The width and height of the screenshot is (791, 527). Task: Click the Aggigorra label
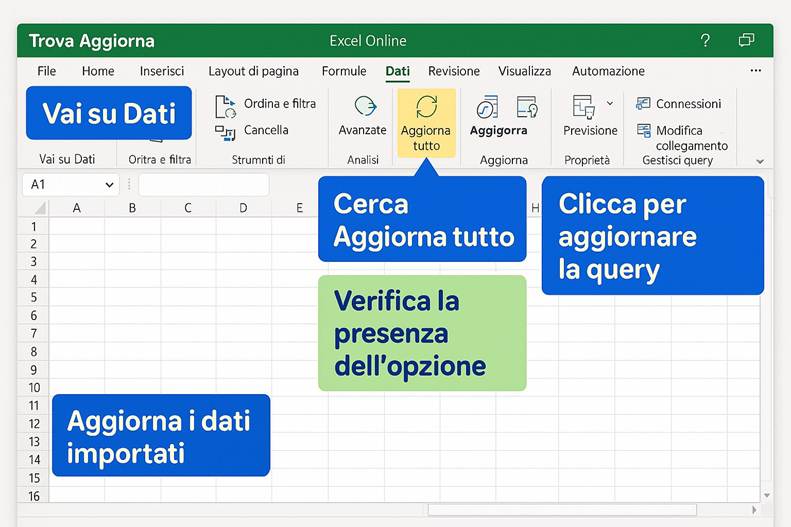(498, 131)
